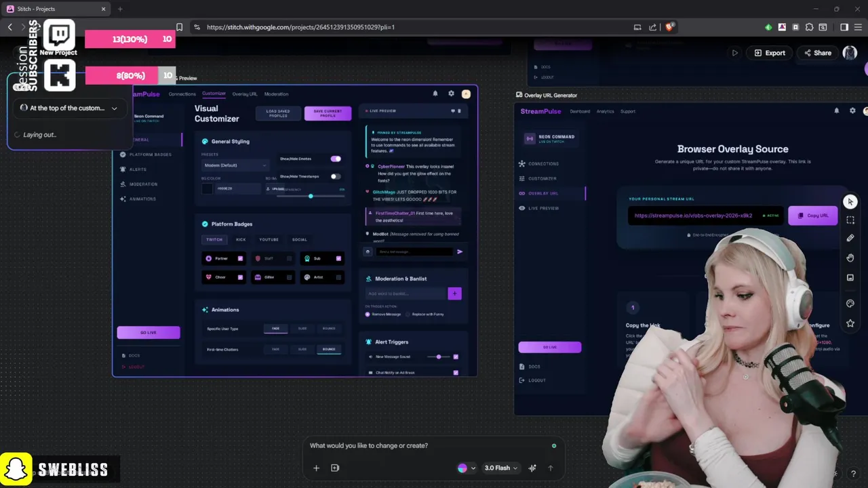Image resolution: width=868 pixels, height=488 pixels.
Task: Select the SOCIAL platform badges tab
Action: [x=299, y=239]
